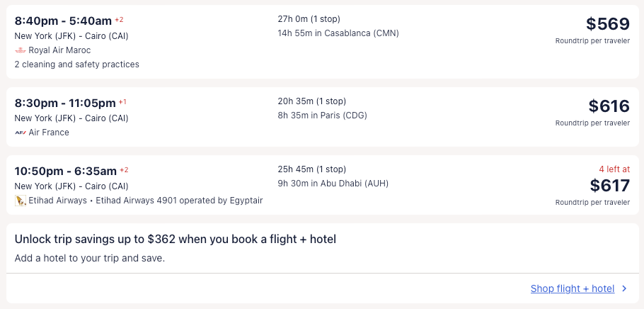Viewport: 644px width, 309px height.
Task: Click the Royal Air Maroc airline logo
Action: [20, 50]
